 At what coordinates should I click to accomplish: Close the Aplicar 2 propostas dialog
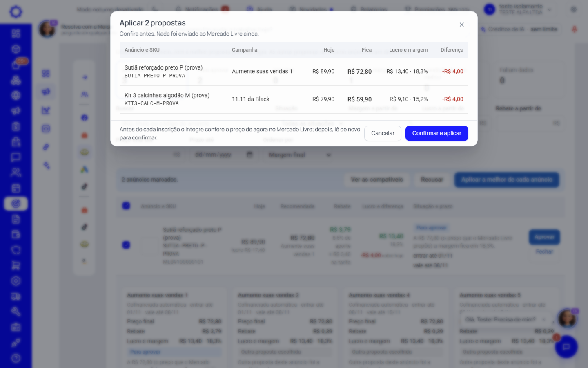pos(461,25)
